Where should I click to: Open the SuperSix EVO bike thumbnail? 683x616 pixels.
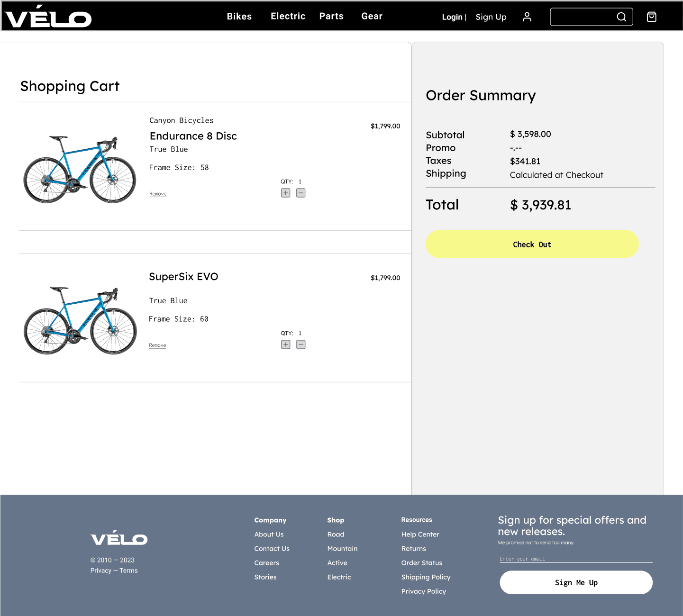tap(80, 320)
